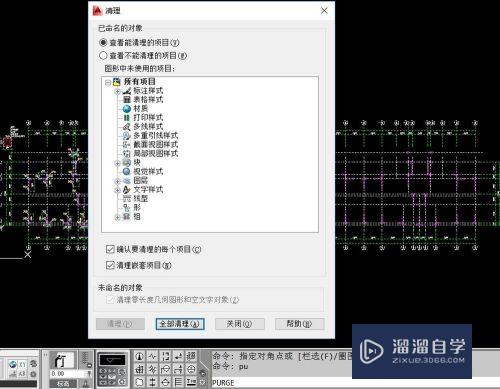Expand the 图层 tree node
Viewport: 500px width, 389px height.
tap(117, 181)
